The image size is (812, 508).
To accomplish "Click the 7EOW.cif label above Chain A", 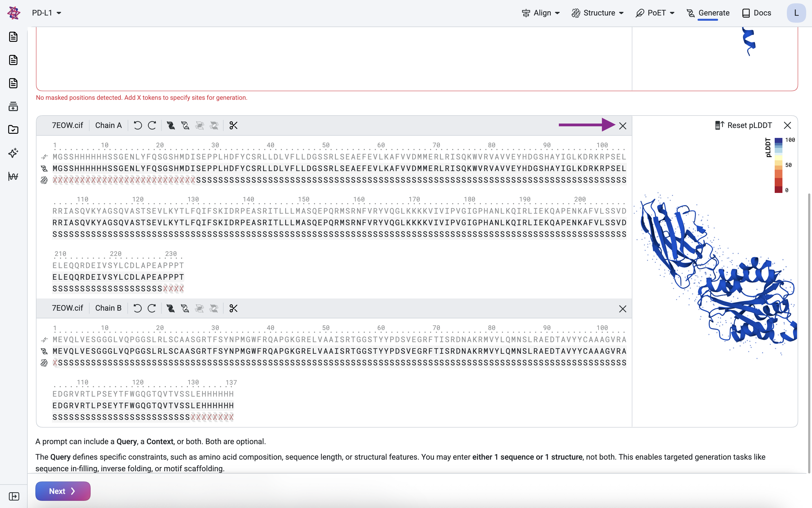I will [67, 125].
